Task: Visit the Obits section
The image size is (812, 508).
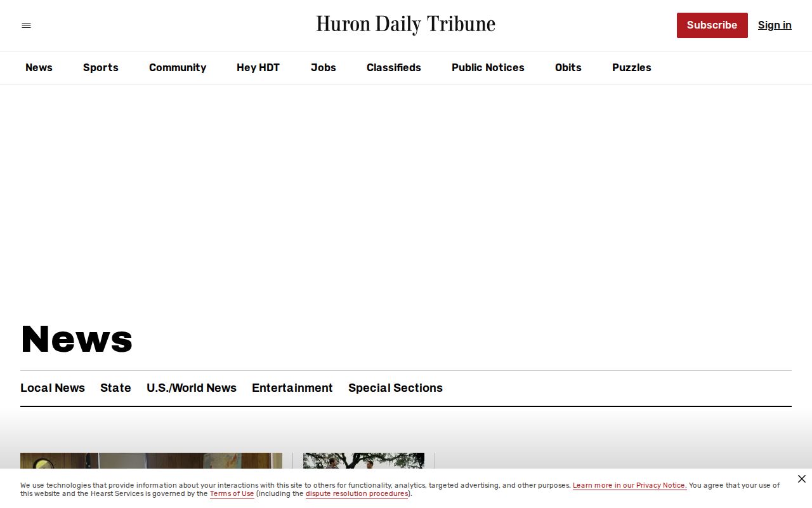Action: coord(568,67)
